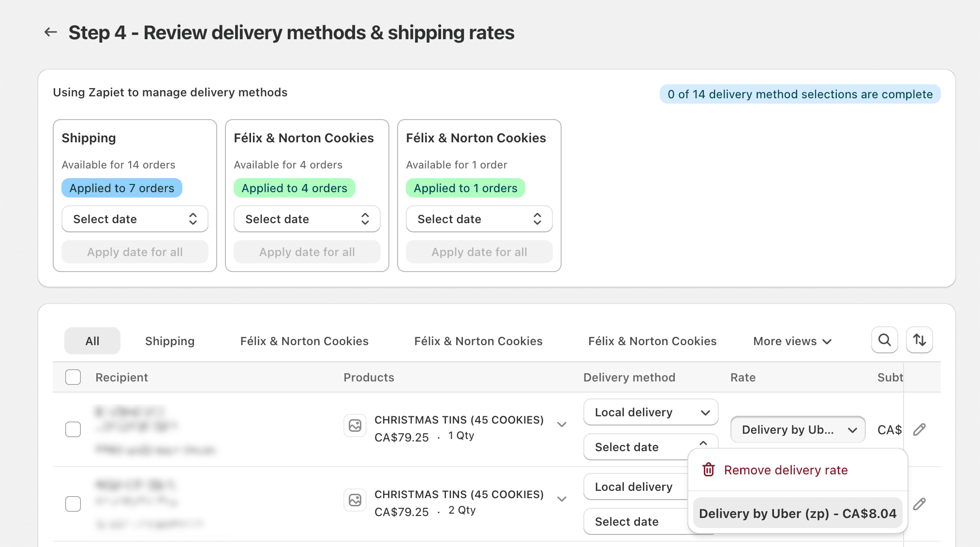Check the first order row checkbox
Screen dimensions: 980x547
tap(73, 429)
